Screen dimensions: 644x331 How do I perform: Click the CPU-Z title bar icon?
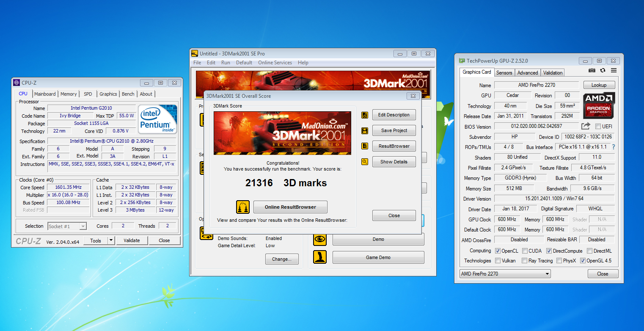[17, 83]
